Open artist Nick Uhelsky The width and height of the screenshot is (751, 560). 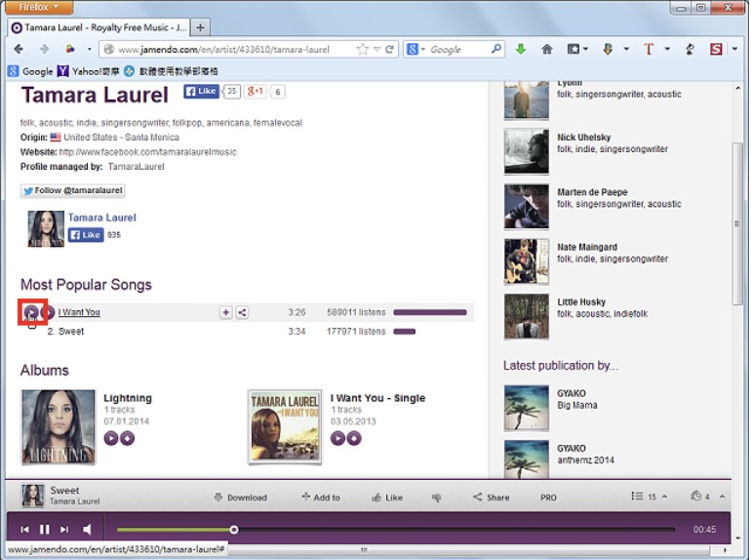click(584, 137)
